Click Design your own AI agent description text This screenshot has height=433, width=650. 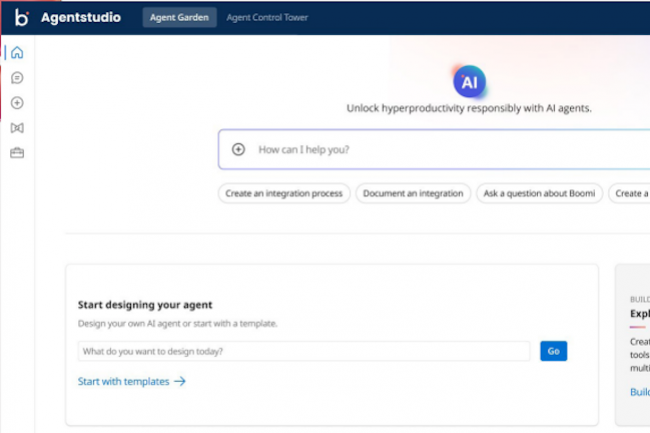coord(177,324)
